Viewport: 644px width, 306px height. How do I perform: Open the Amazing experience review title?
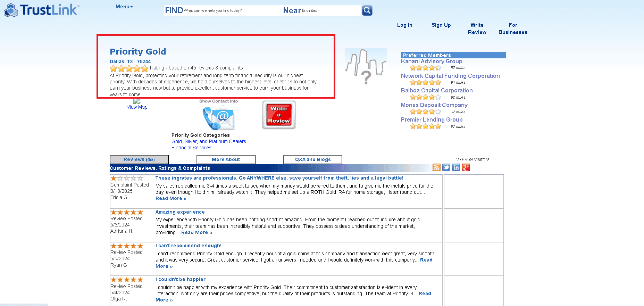click(180, 212)
